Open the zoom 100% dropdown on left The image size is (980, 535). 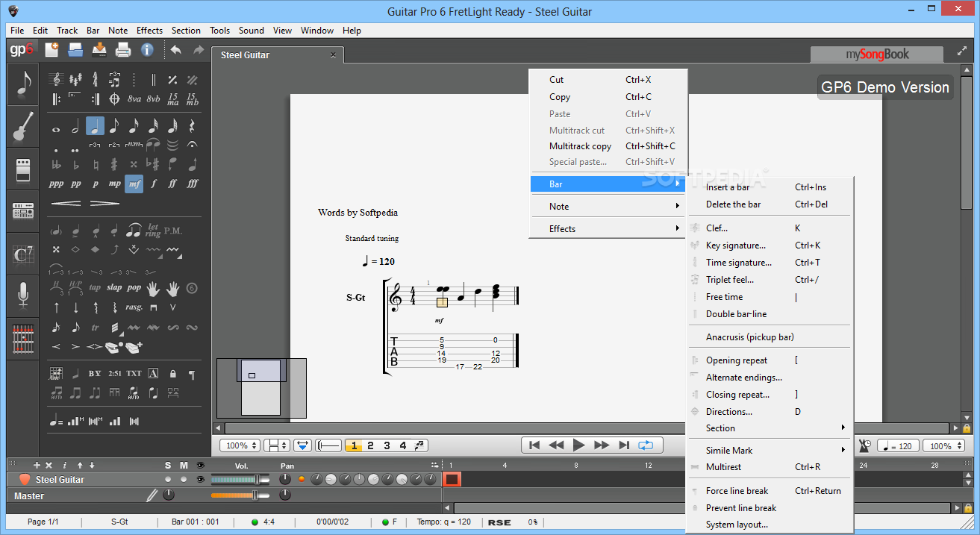(x=240, y=445)
